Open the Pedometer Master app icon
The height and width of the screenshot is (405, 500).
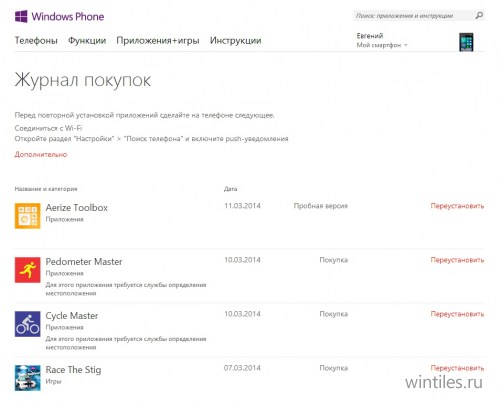point(27,270)
